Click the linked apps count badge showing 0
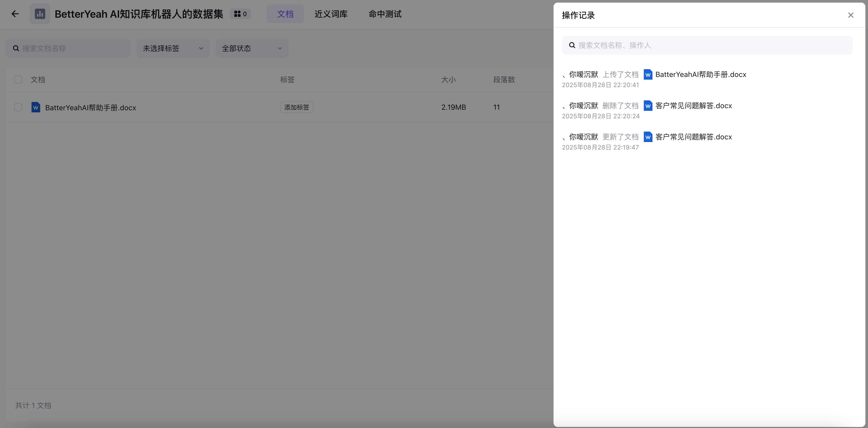This screenshot has height=428, width=868. (x=240, y=14)
